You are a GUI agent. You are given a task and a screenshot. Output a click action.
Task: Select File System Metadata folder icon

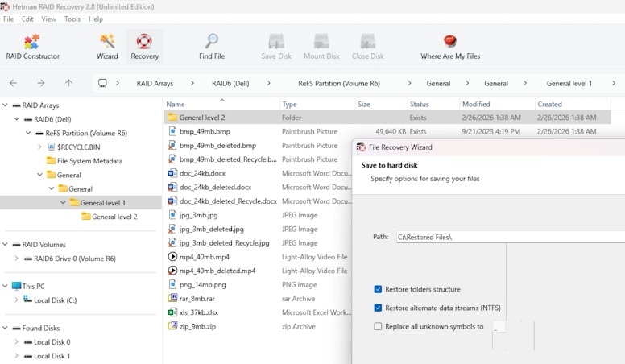pyautogui.click(x=51, y=161)
